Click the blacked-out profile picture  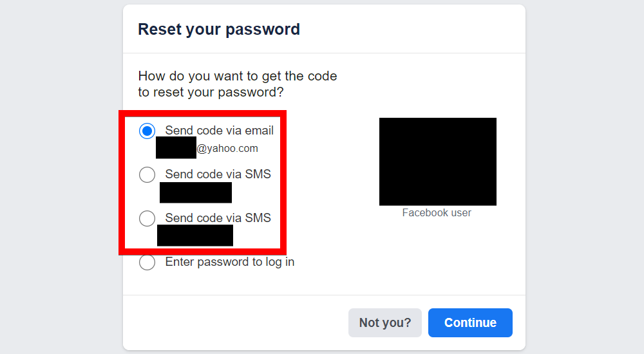point(438,162)
